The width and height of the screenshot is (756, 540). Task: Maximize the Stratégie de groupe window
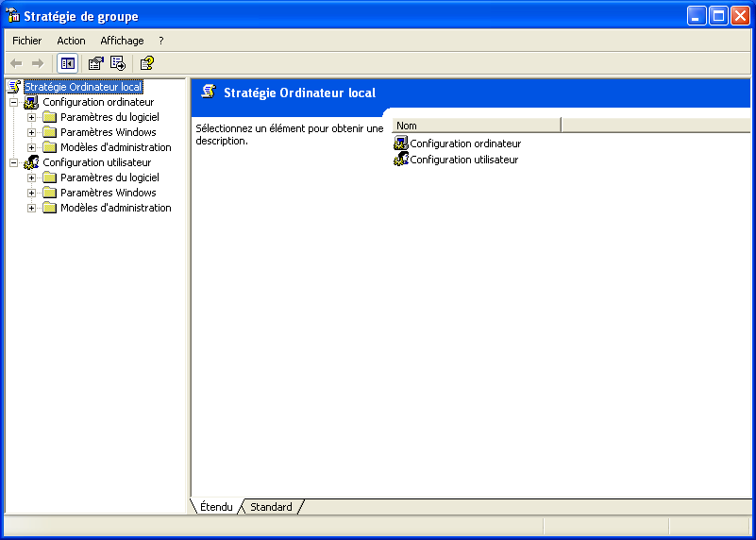[718, 16]
